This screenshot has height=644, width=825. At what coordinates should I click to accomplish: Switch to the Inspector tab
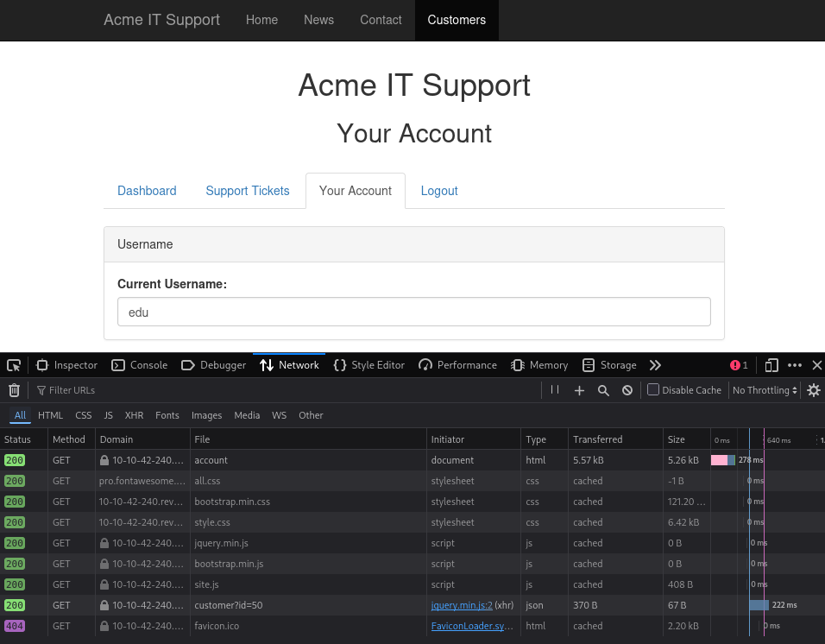point(66,365)
